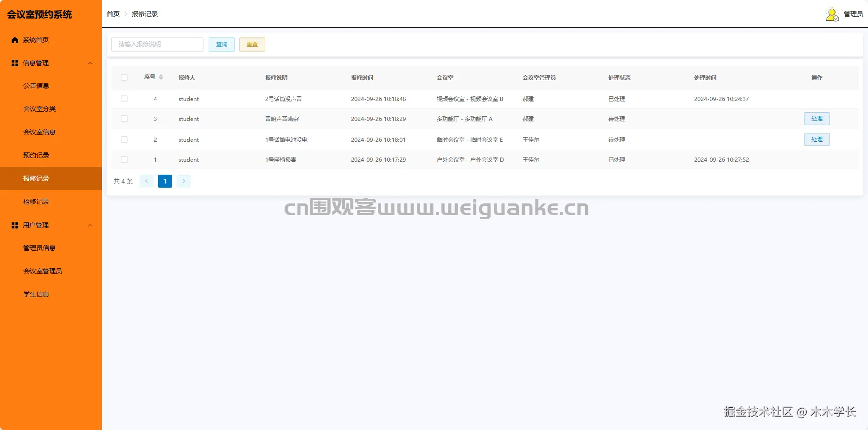This screenshot has width=868, height=430.
Task: Click the 处理时间 value 2024-09-26 10:27:52
Action: point(721,160)
